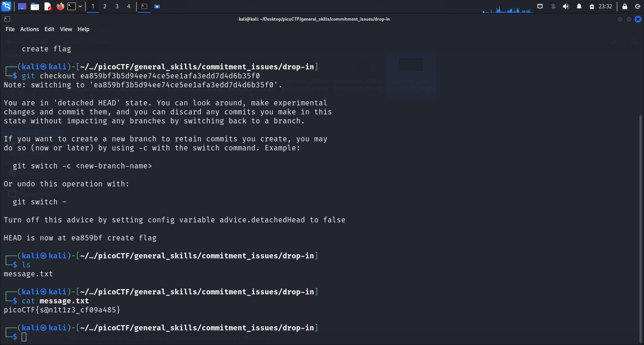The width and height of the screenshot is (644, 345).
Task: Toggle the Bluetooth tray icon
Action: (x=553, y=6)
